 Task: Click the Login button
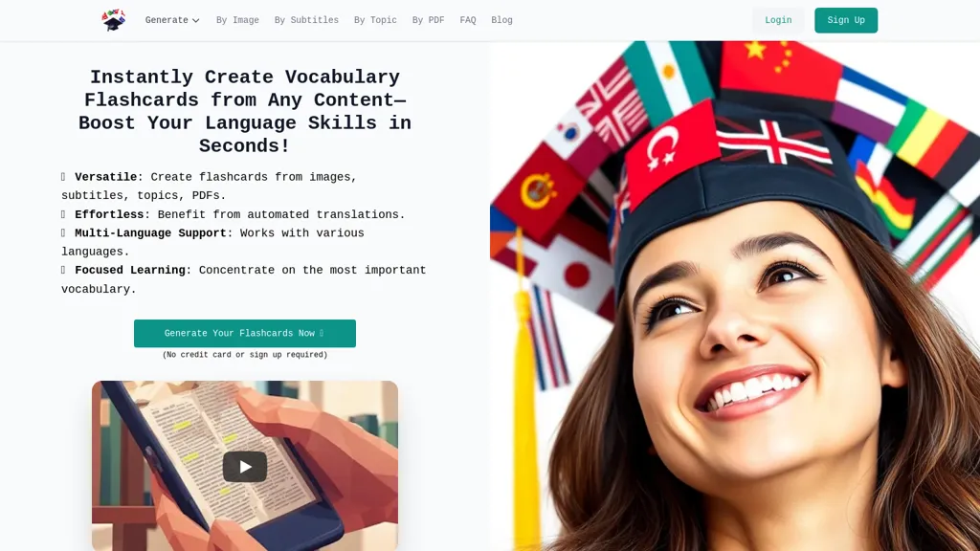point(778,20)
